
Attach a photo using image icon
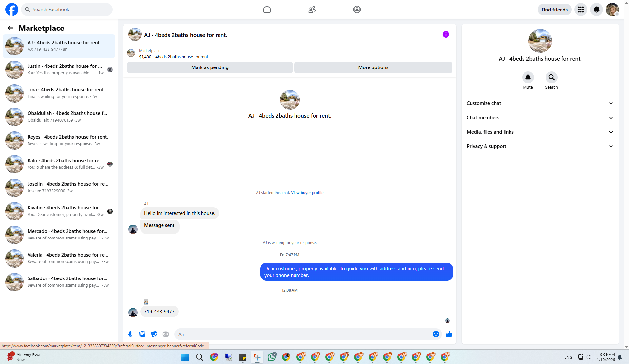tap(142, 334)
